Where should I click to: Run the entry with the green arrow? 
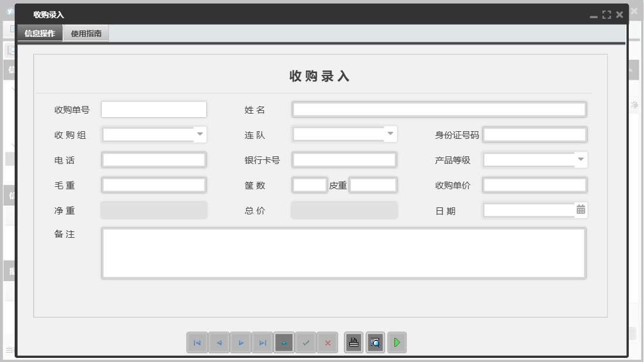[x=397, y=342]
